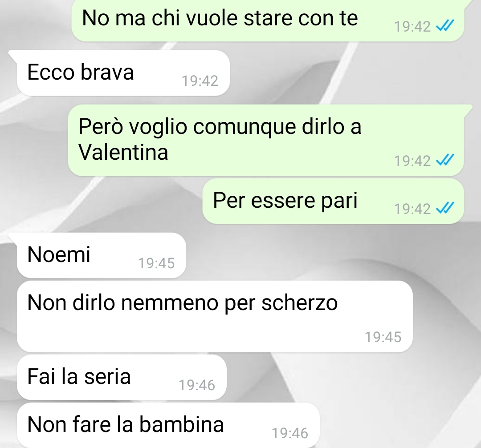Tap the 19:45 timestamp on 'Noemi'
481x448 pixels.
point(156,263)
